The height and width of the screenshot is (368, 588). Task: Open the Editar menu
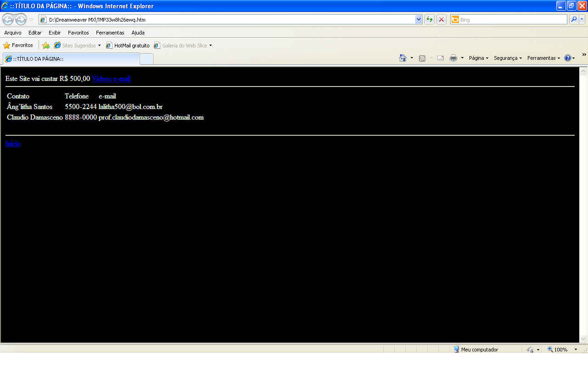click(x=35, y=33)
